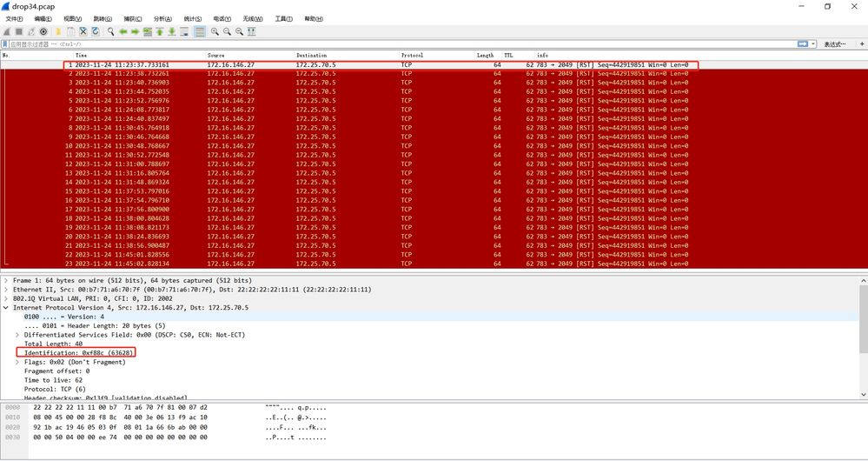The width and height of the screenshot is (868, 461).
Task: Expand the Differentiated Services Field
Action: pyautogui.click(x=17, y=335)
